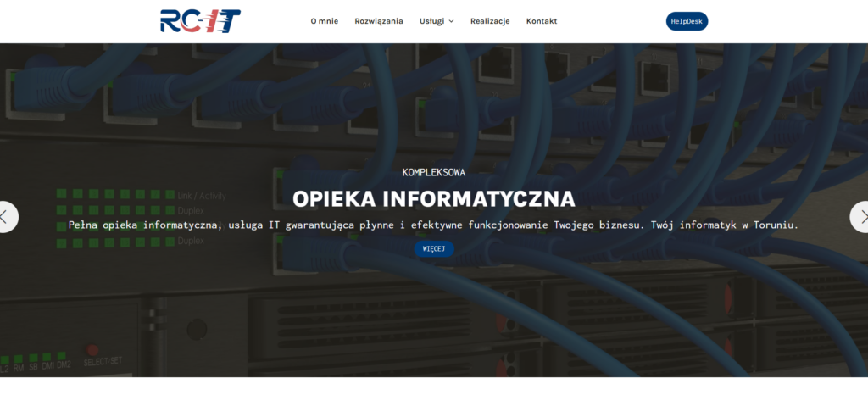
Task: Open the O mnie page
Action: (324, 21)
